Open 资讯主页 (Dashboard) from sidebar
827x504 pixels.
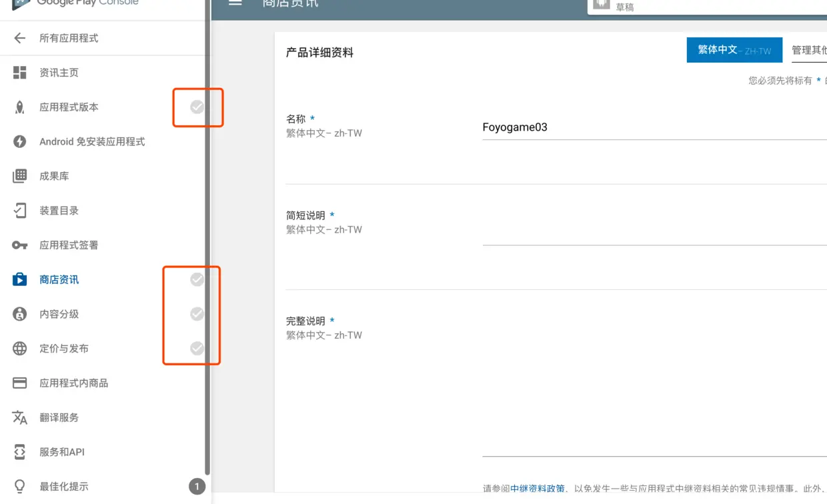click(x=60, y=73)
